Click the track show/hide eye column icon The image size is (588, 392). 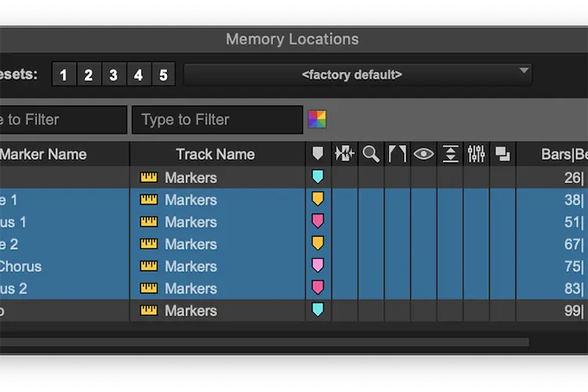(x=423, y=154)
